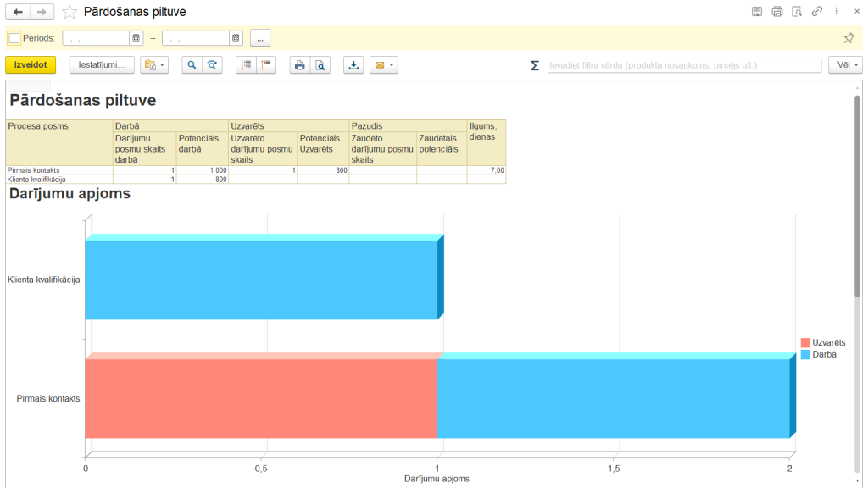
Task: Pin the settings panel with pushpin icon
Action: 849,38
